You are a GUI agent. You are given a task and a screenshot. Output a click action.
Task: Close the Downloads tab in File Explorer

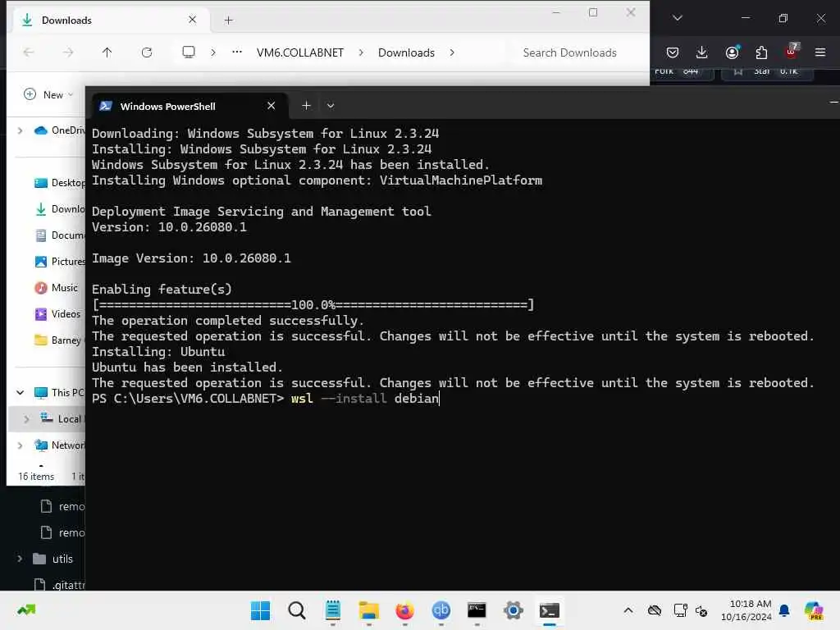coord(192,20)
